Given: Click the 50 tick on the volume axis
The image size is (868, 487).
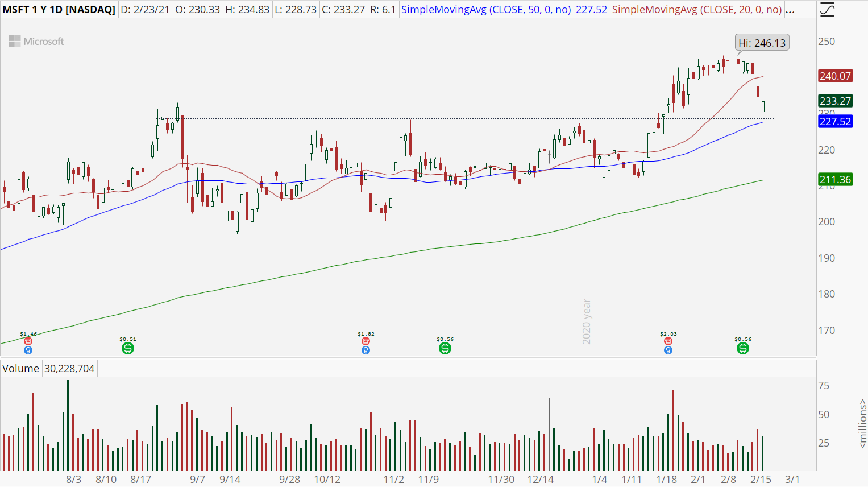Looking at the screenshot, I should 824,415.
